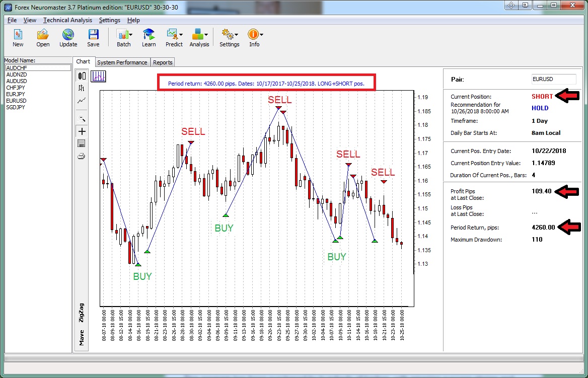This screenshot has height=378, width=588.
Task: Select the line chart style icon
Action: click(82, 100)
